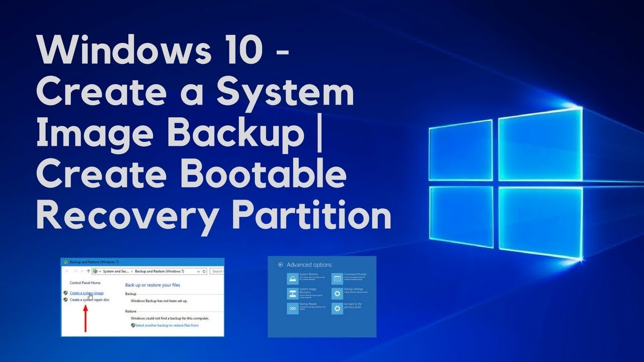Click Windows Backup has not been set up text
The image size is (644, 362).
pos(159,301)
